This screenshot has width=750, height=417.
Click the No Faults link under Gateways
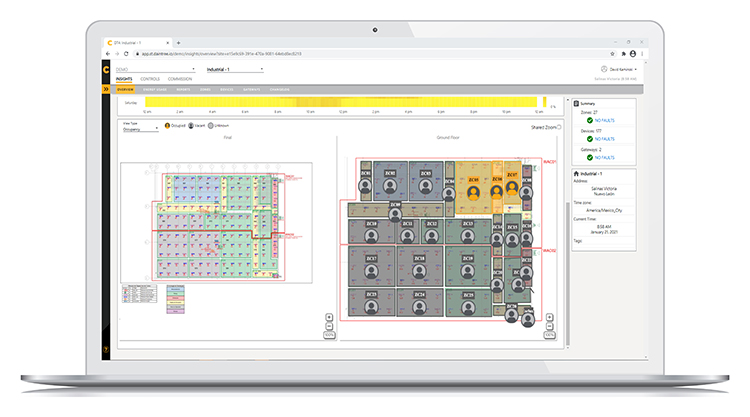pos(605,158)
